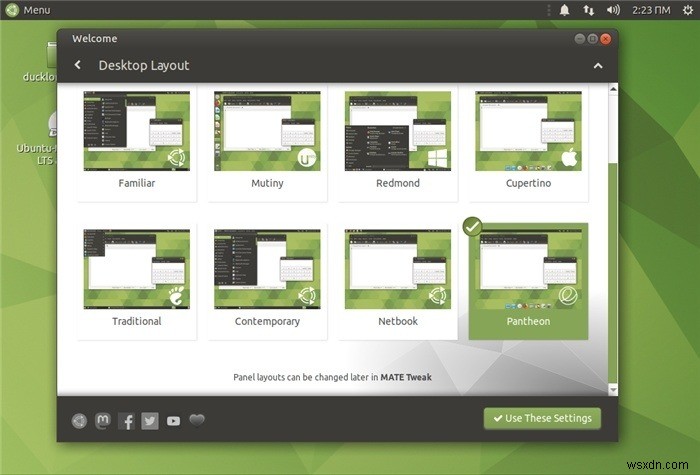Viewport: 700px width, 475px height.
Task: Close the Welcome window
Action: [x=605, y=39]
